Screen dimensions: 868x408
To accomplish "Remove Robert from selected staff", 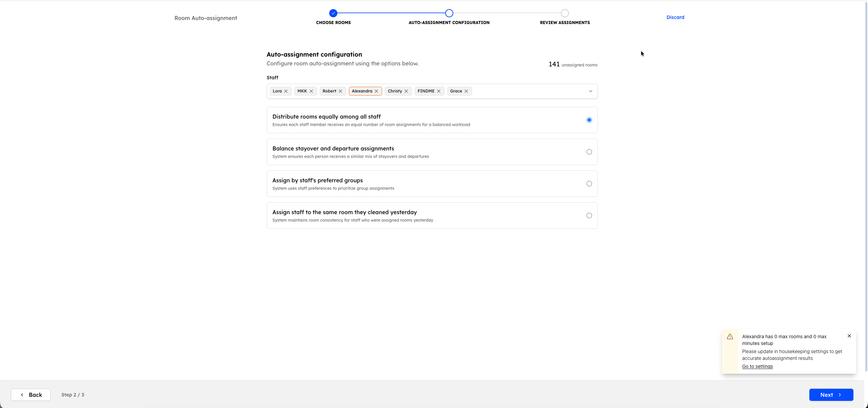I will [340, 91].
